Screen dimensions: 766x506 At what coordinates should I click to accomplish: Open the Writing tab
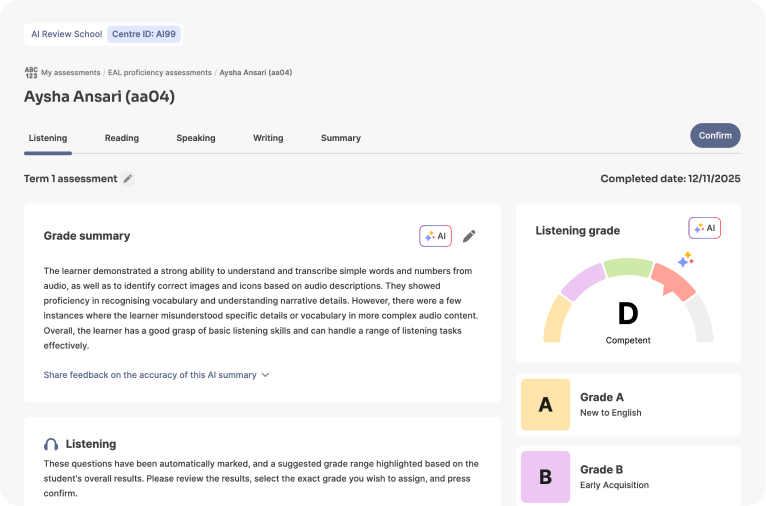point(268,138)
